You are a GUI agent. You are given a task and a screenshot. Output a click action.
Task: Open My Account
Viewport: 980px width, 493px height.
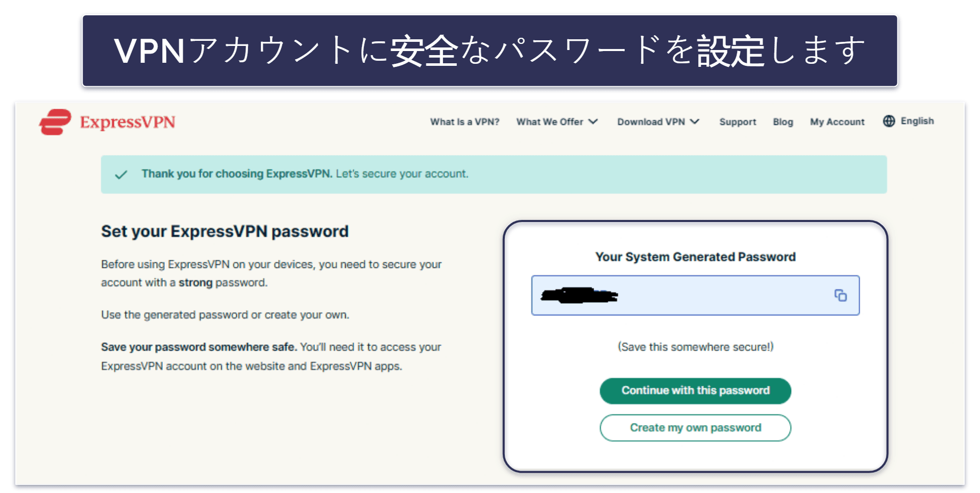[837, 122]
